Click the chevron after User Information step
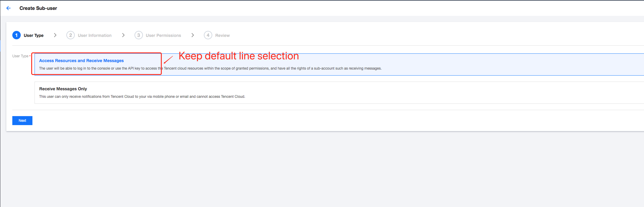Image resolution: width=644 pixels, height=207 pixels. (123, 35)
